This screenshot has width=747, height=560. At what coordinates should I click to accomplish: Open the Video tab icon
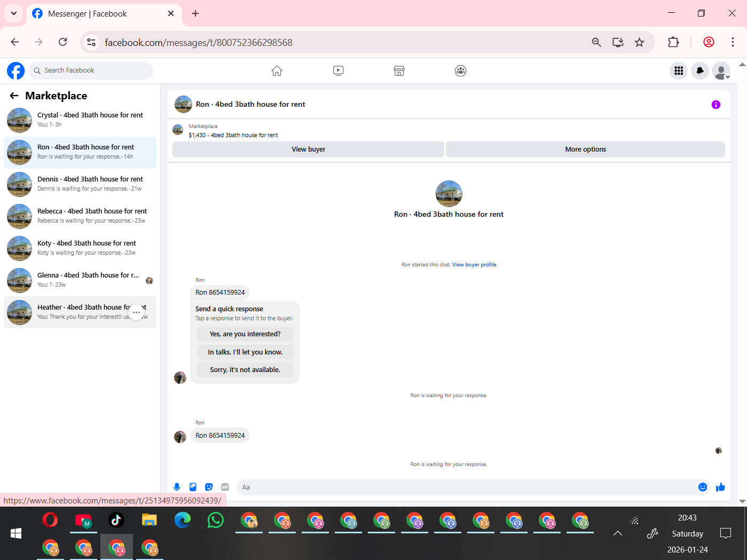tap(338, 70)
